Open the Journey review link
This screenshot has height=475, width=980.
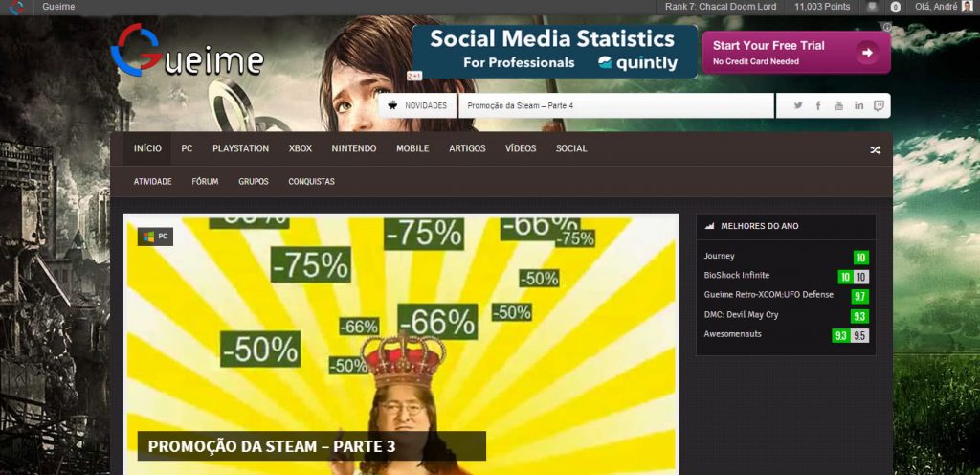tap(719, 257)
